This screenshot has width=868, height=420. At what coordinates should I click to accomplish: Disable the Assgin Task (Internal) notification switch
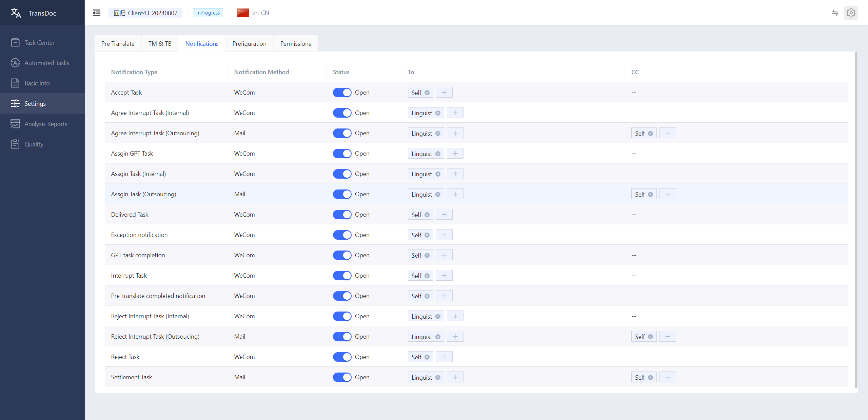(342, 174)
